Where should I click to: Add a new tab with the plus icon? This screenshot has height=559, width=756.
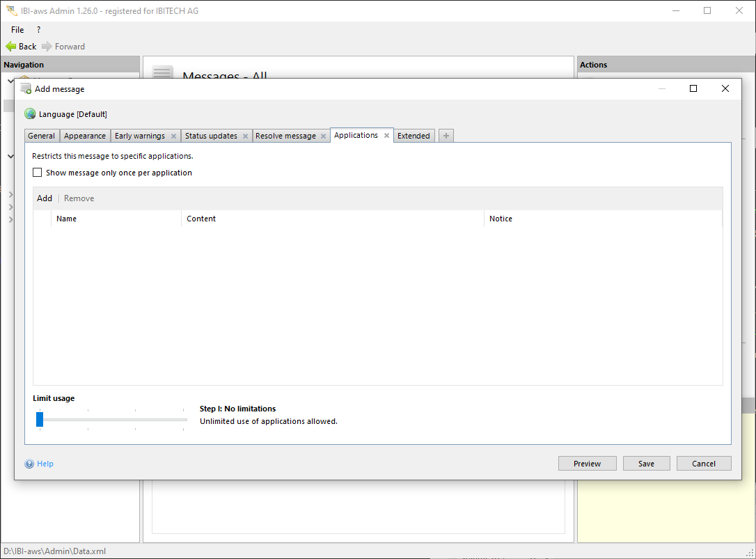click(x=446, y=136)
